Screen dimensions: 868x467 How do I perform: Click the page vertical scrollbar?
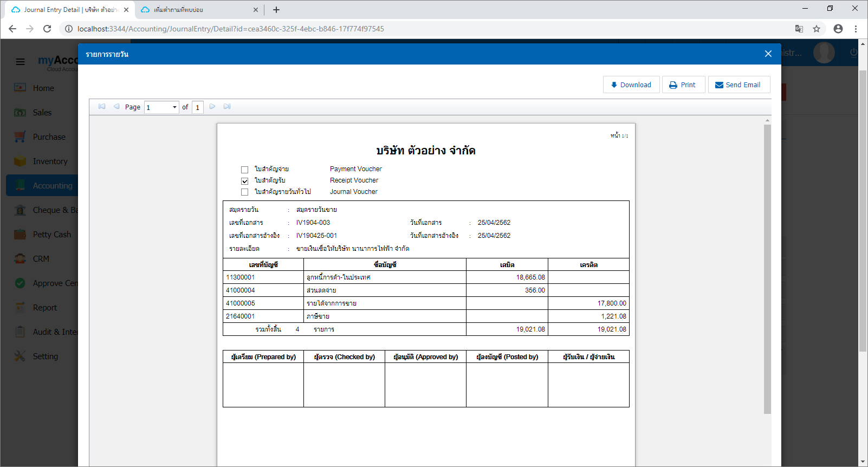[863, 211]
